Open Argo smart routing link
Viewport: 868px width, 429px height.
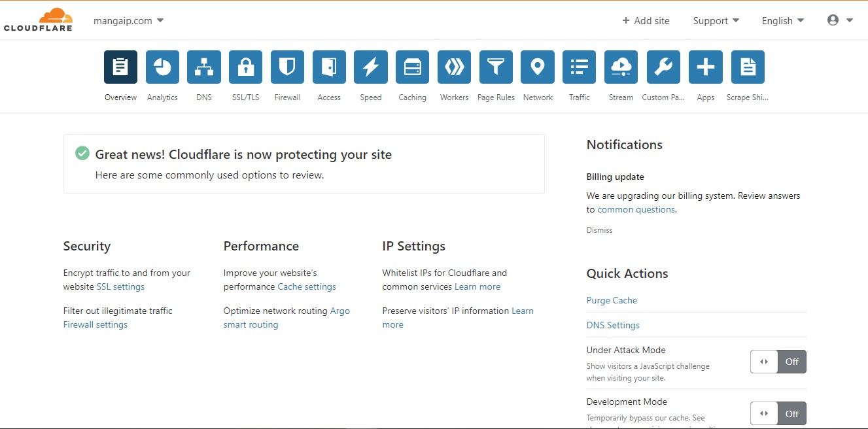pyautogui.click(x=286, y=318)
